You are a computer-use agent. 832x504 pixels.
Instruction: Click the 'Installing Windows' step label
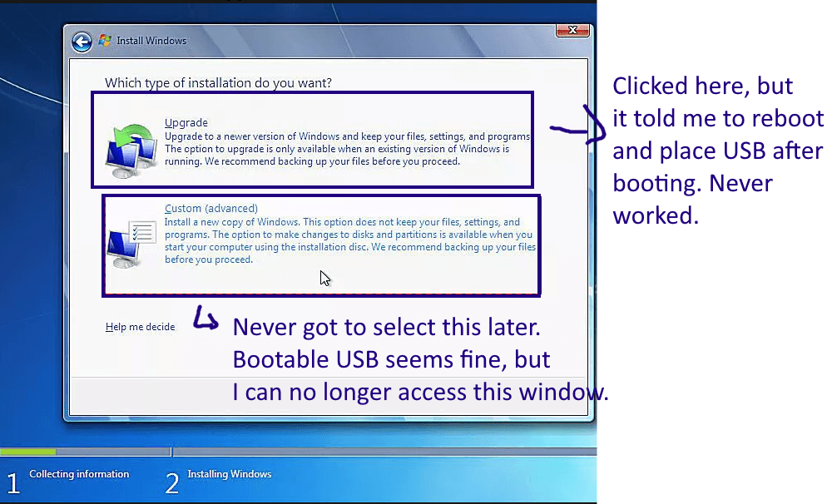[230, 474]
